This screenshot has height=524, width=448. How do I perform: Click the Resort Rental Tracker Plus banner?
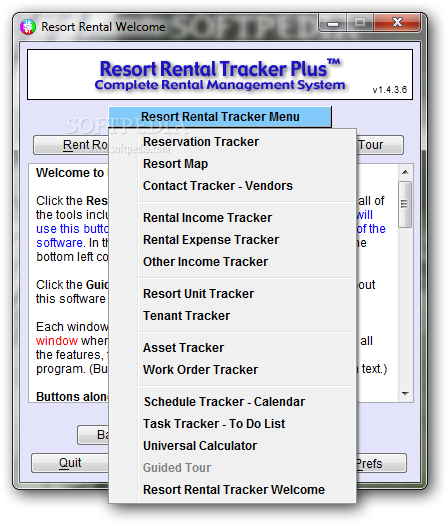coord(220,75)
